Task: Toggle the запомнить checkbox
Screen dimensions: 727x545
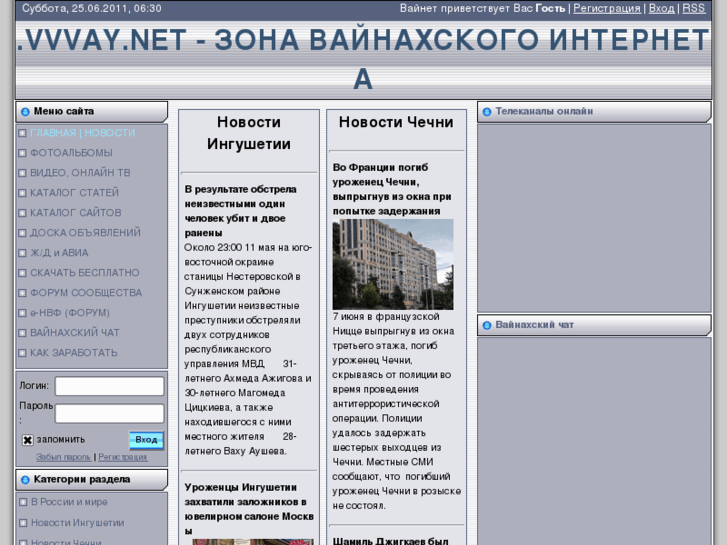Action: 27,440
